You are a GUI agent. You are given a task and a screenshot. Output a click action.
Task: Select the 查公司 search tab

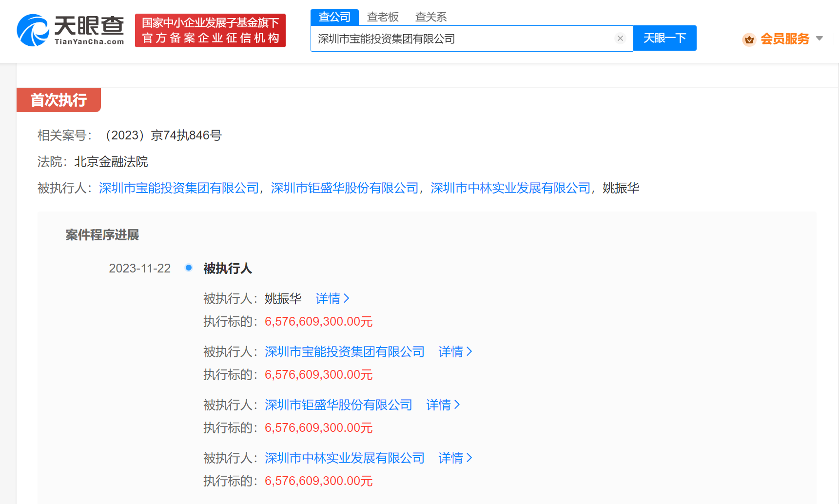click(x=334, y=17)
